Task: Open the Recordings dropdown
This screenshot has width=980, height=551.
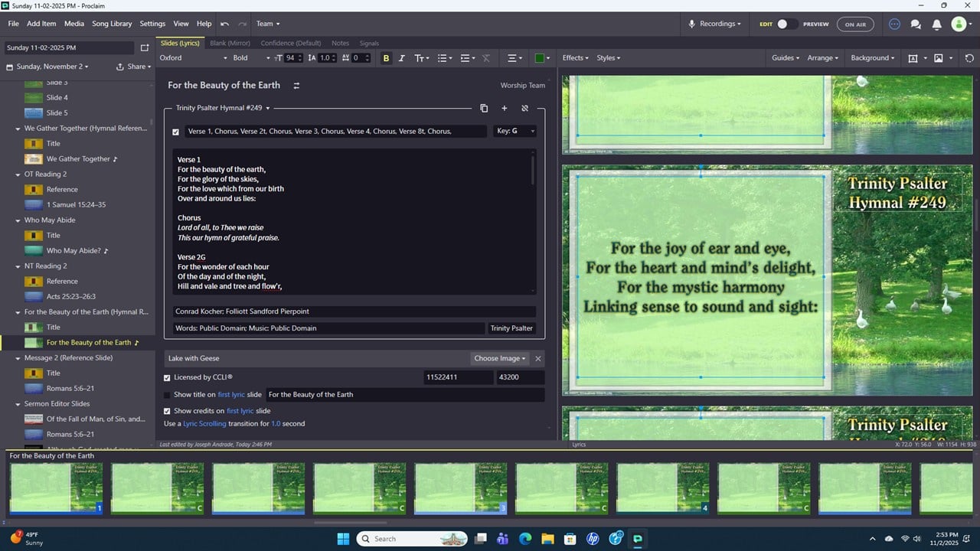Action: [x=715, y=24]
